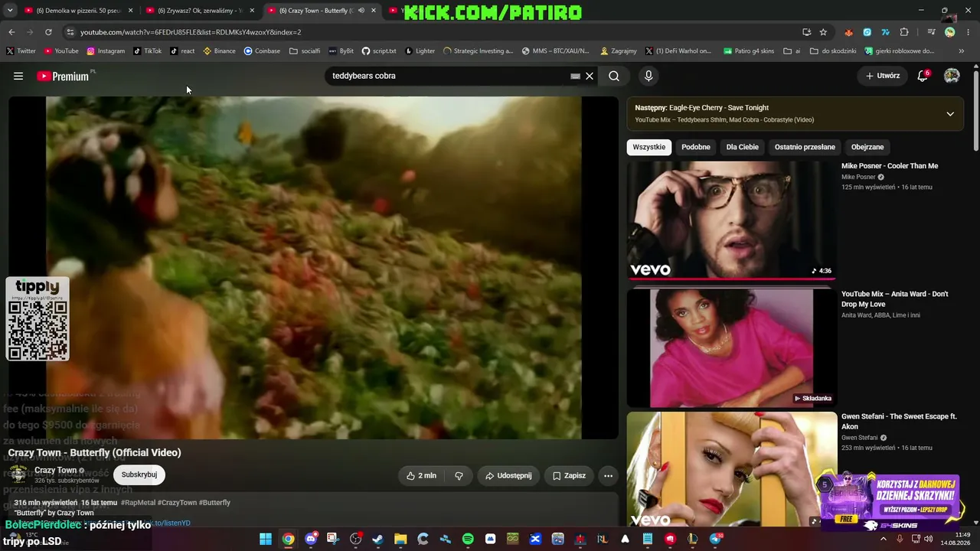Open YouTube notifications bell

923,76
